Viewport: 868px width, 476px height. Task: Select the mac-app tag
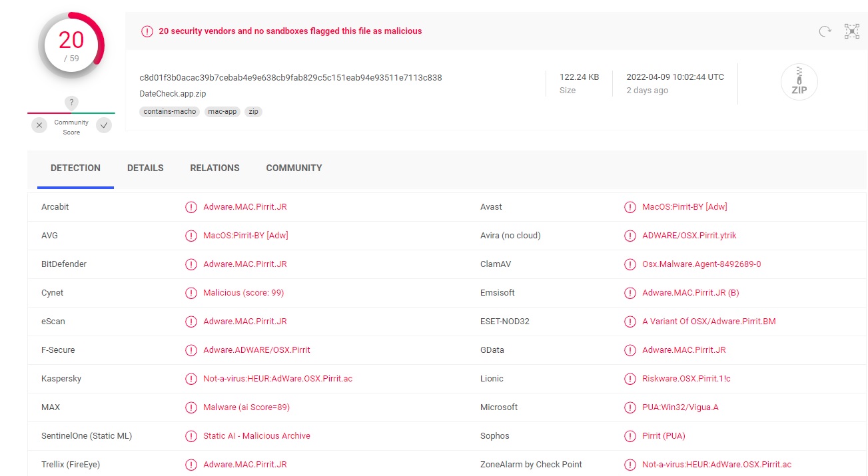click(x=222, y=112)
